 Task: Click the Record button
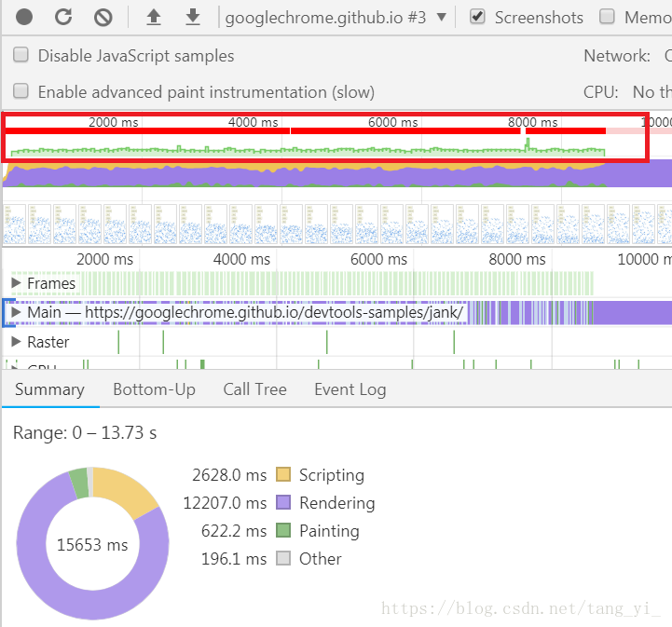click(24, 17)
